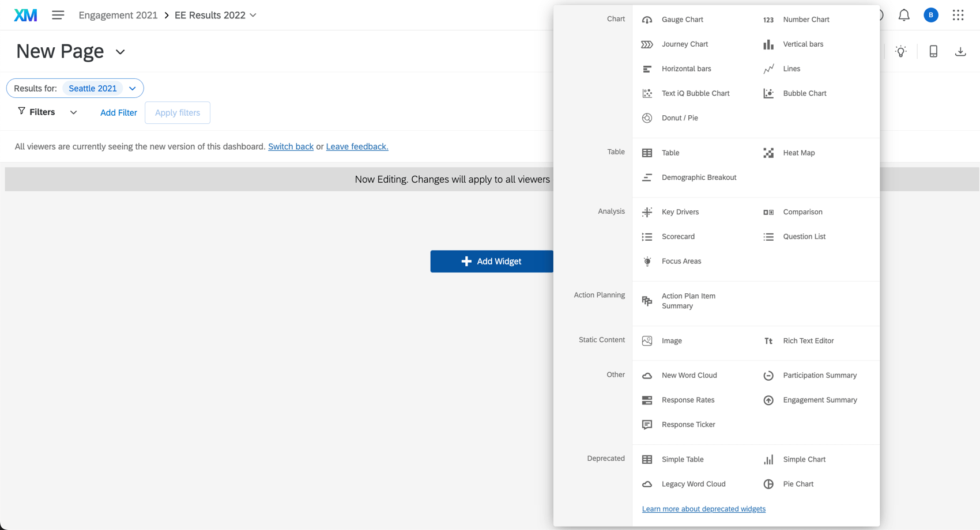Screen dimensions: 980x530
Task: Add a New Word Cloud widget
Action: tap(689, 375)
